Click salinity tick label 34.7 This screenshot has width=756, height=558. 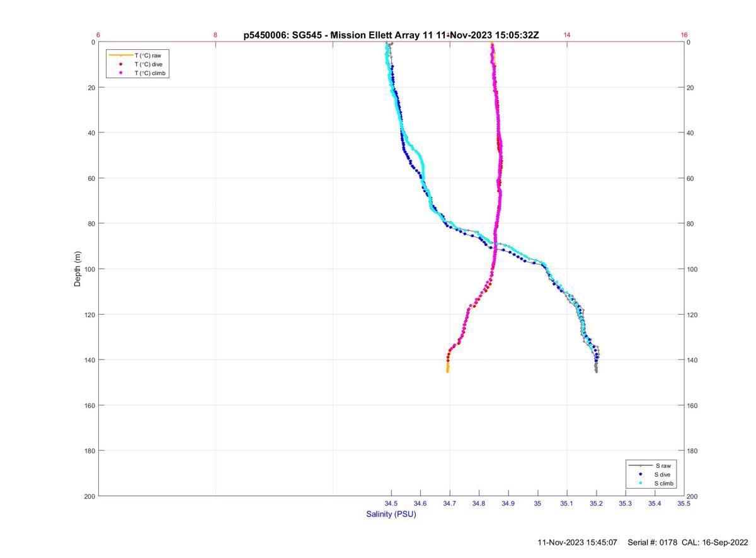pyautogui.click(x=450, y=503)
